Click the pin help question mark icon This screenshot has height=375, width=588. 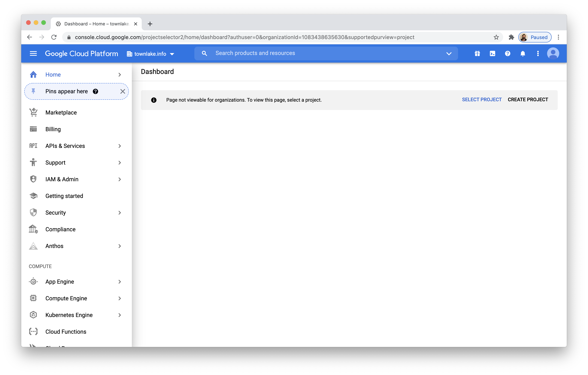click(95, 91)
